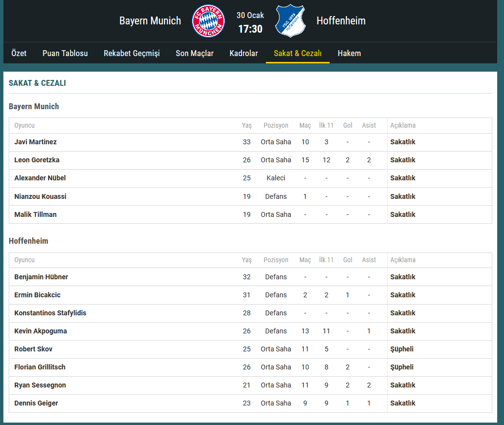The image size is (504, 425).
Task: Click Florian Grillitsch's Şüpheli status
Action: click(402, 367)
